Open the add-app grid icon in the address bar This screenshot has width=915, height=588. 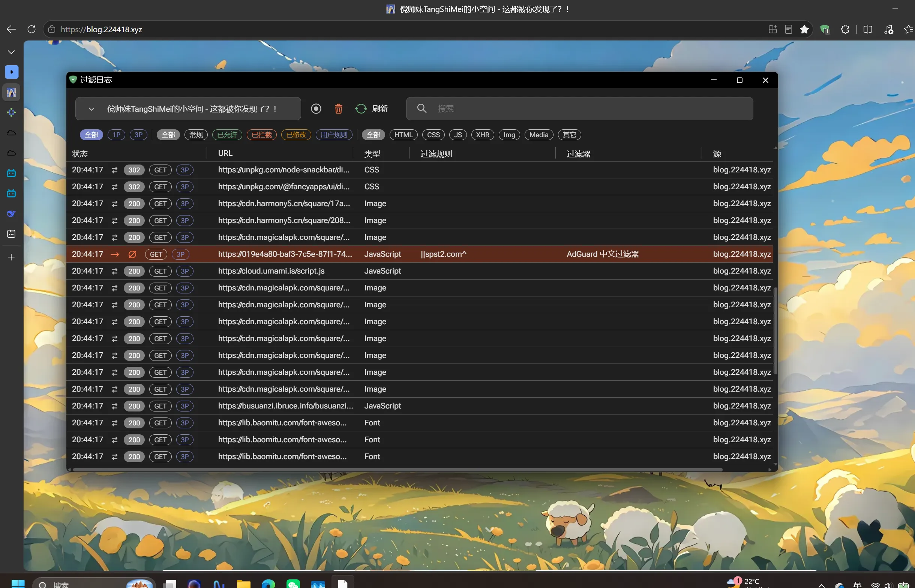(x=772, y=29)
